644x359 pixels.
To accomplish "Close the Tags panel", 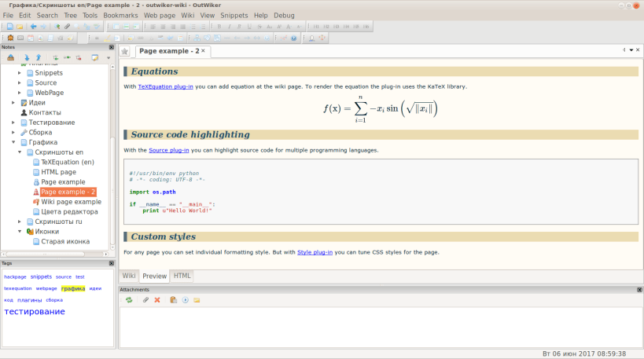I will [112, 263].
